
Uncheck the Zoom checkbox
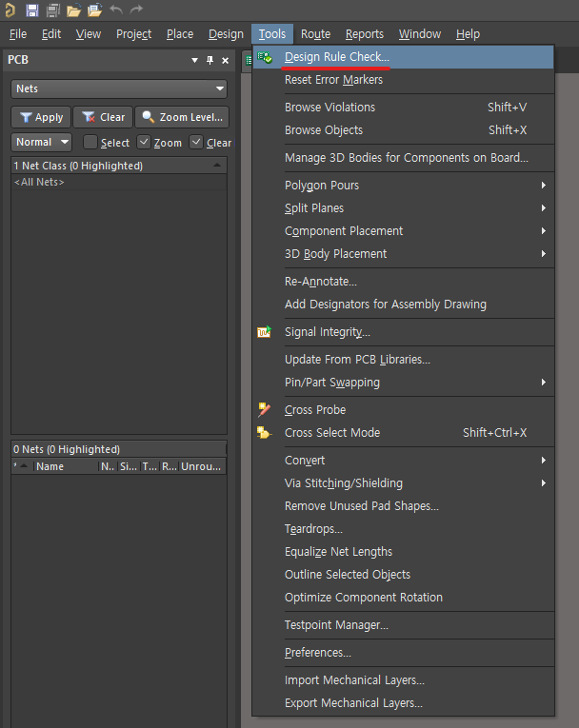[x=144, y=142]
